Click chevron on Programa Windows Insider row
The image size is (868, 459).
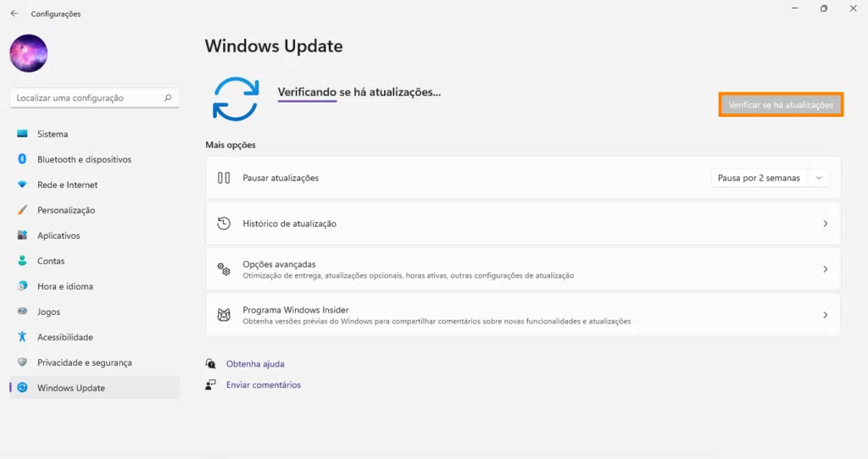[x=825, y=315]
